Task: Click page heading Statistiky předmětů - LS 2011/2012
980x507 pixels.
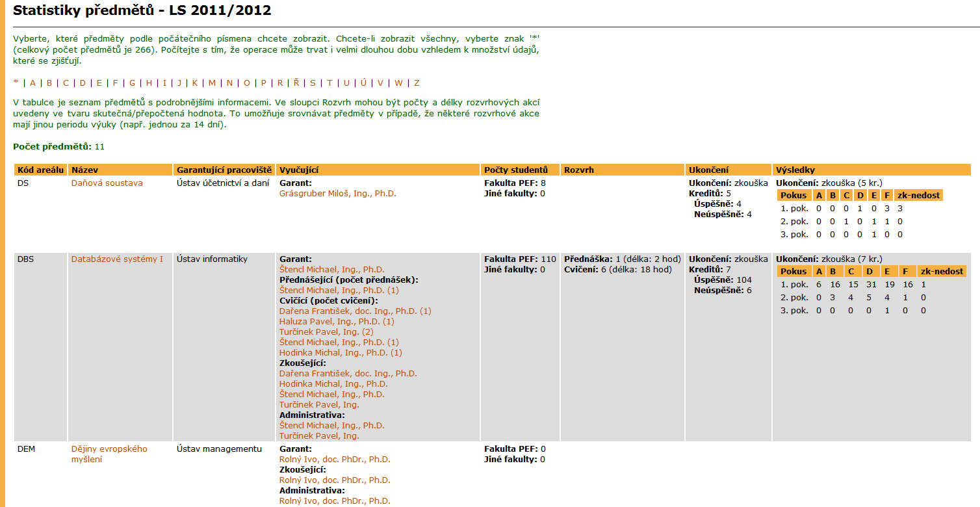Action: [142, 11]
